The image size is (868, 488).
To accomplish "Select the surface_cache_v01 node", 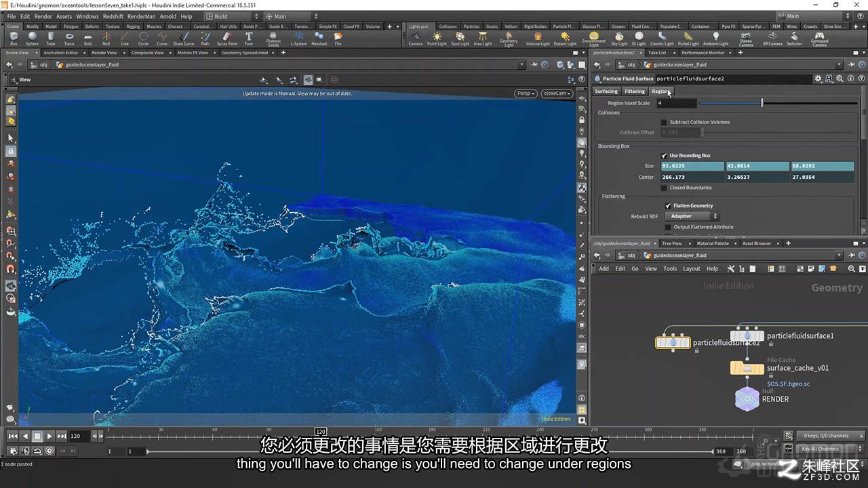I will pos(747,368).
